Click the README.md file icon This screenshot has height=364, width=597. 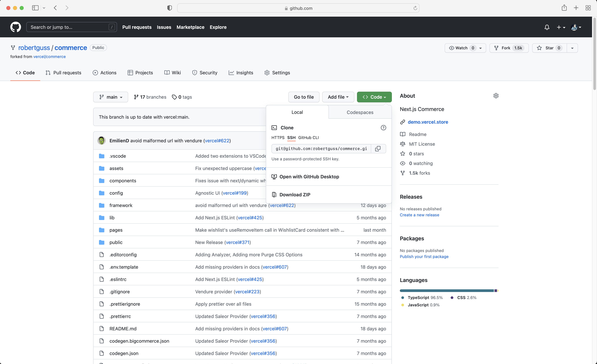coord(102,329)
